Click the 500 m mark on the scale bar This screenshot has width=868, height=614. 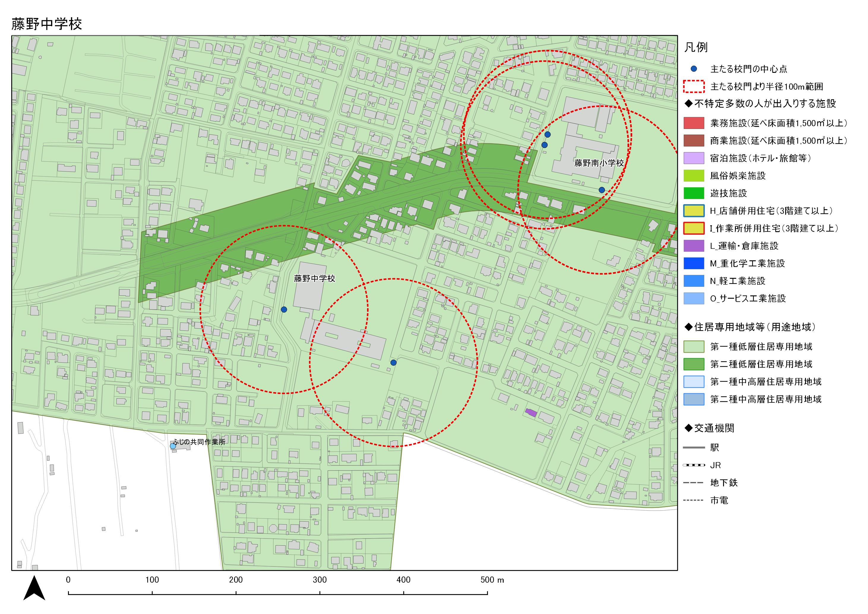click(492, 580)
